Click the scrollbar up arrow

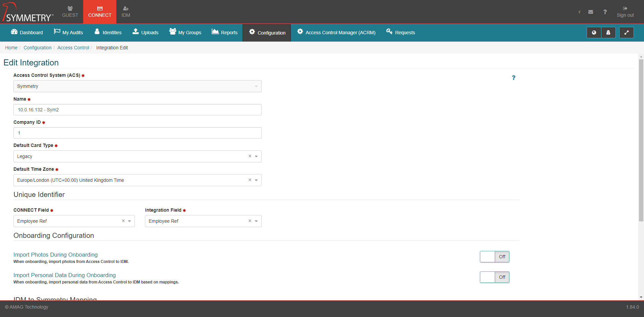(641, 57)
